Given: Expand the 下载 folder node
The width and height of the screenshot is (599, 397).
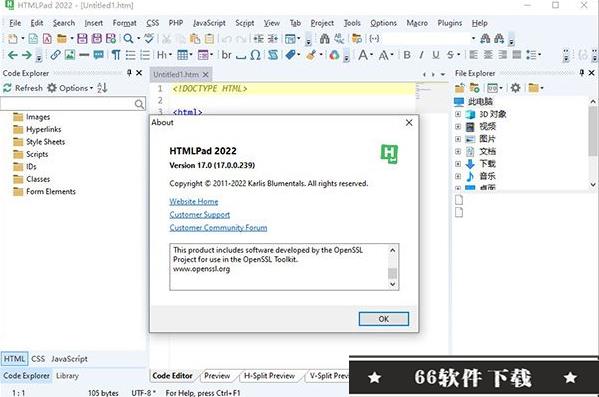Looking at the screenshot, I should point(458,164).
